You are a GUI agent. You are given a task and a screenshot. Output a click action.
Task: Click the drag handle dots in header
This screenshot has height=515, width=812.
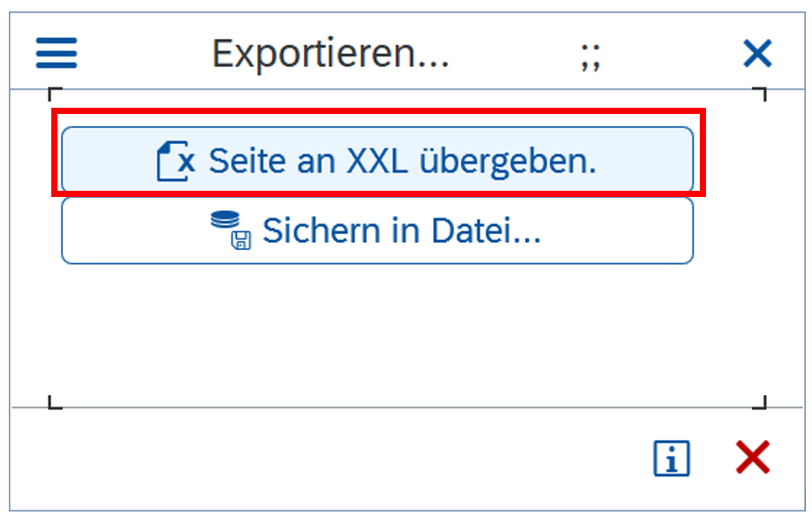tap(590, 59)
